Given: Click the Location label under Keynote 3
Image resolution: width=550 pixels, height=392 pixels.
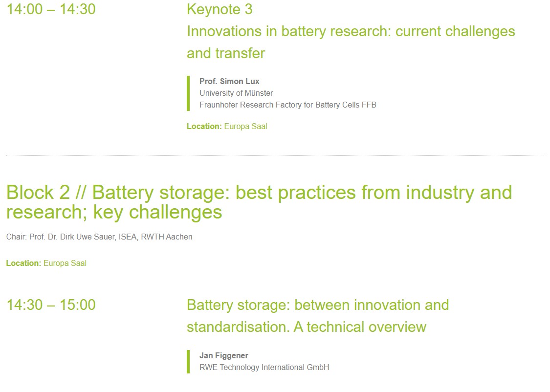Looking at the screenshot, I should pyautogui.click(x=204, y=126).
